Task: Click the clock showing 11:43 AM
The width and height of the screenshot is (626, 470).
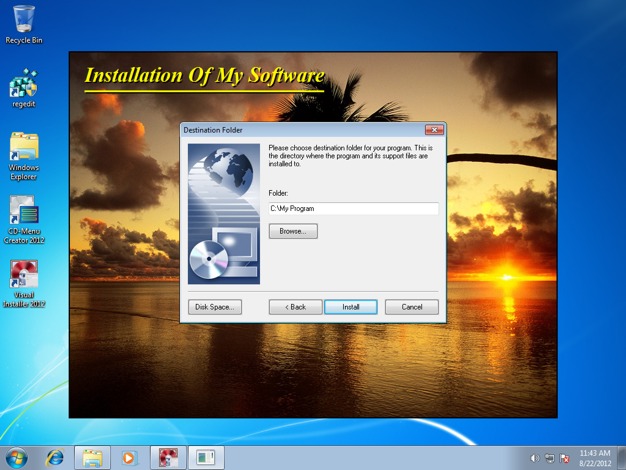Action: pyautogui.click(x=595, y=458)
